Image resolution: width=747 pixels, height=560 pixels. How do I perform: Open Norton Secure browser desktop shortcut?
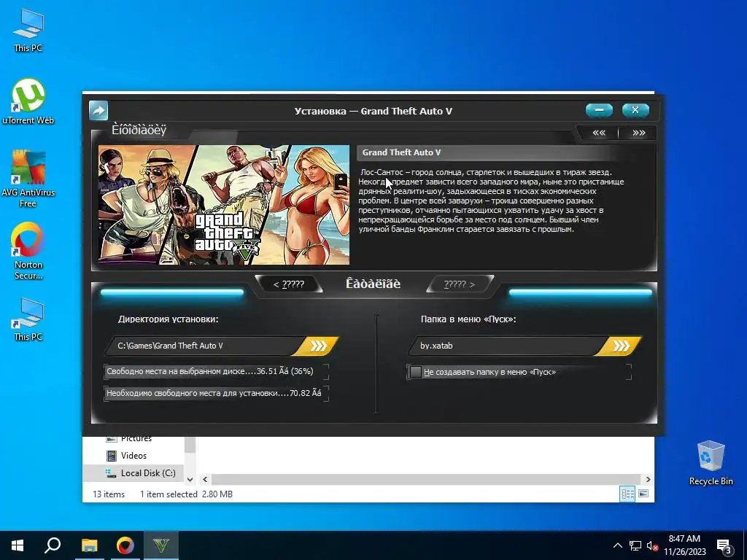[x=28, y=251]
